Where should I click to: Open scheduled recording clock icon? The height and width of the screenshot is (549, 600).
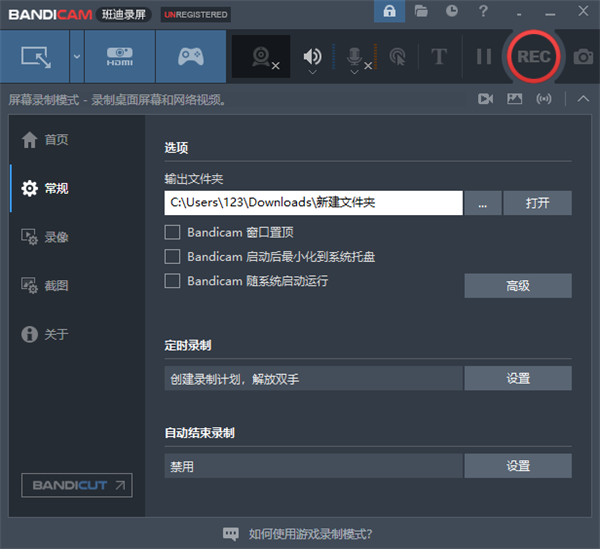tap(452, 11)
